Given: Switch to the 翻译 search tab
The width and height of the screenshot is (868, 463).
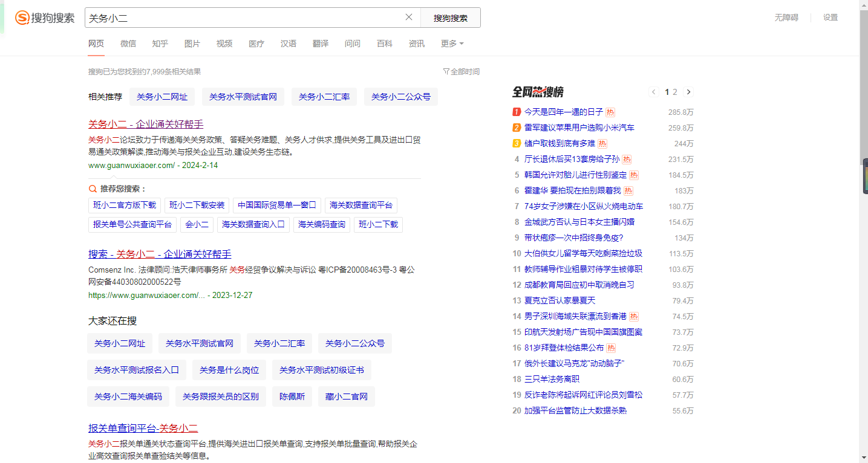Looking at the screenshot, I should (x=321, y=44).
